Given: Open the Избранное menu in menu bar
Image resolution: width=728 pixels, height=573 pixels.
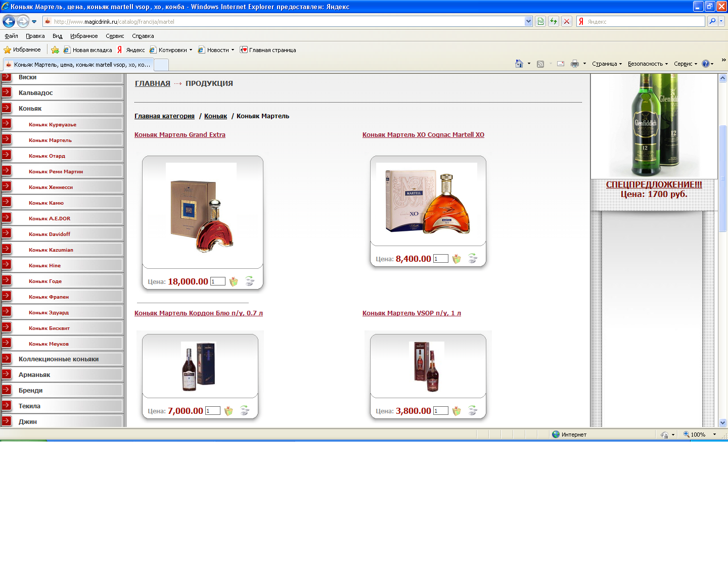Looking at the screenshot, I should 84,36.
